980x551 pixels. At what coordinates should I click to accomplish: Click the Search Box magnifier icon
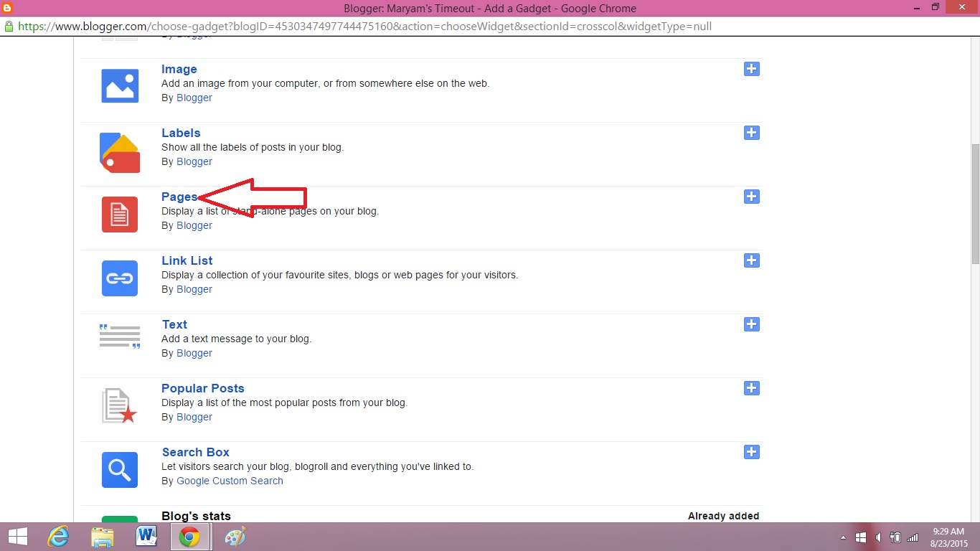tap(120, 470)
